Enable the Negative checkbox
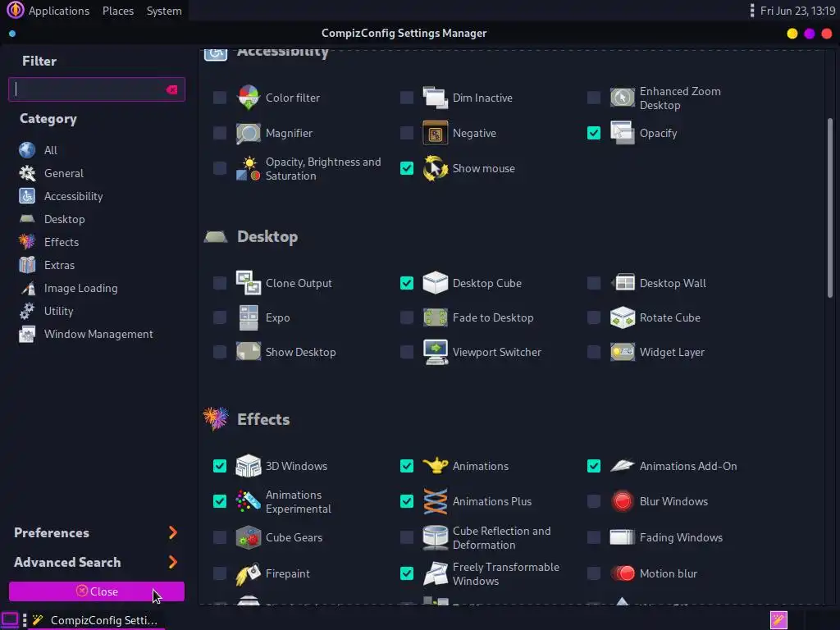This screenshot has height=630, width=840. pos(407,133)
